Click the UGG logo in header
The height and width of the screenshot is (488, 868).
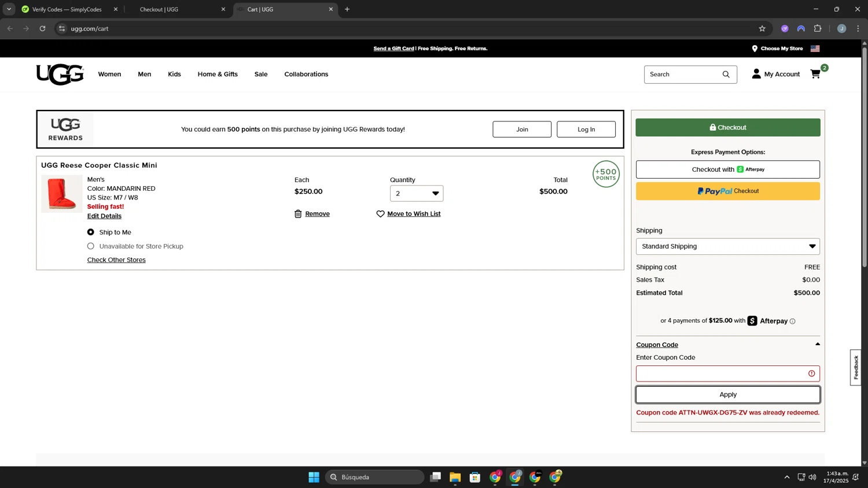[x=60, y=75]
